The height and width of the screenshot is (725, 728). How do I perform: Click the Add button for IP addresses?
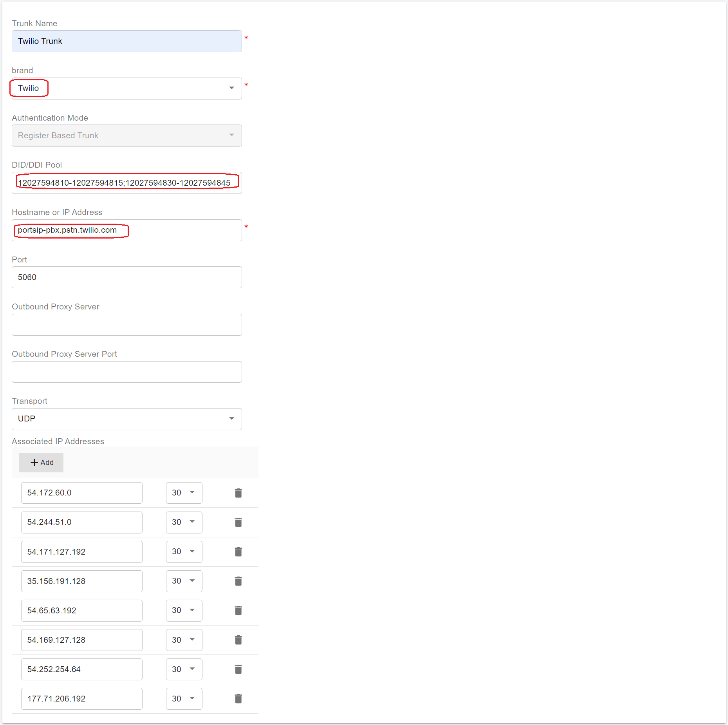pyautogui.click(x=41, y=462)
